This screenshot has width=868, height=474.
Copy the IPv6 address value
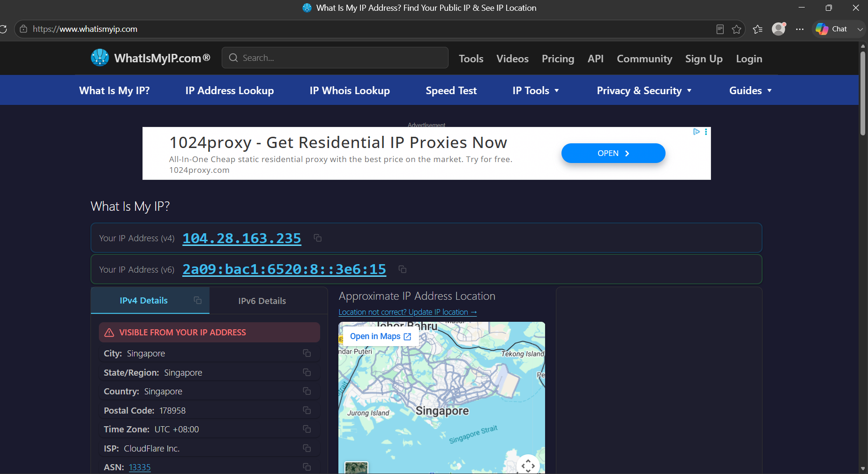point(402,269)
